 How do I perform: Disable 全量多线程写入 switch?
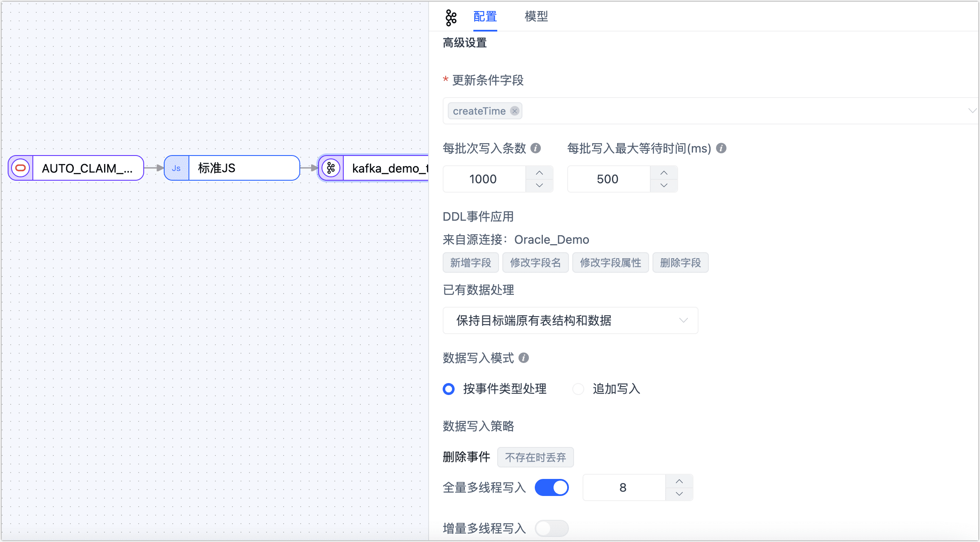551,487
